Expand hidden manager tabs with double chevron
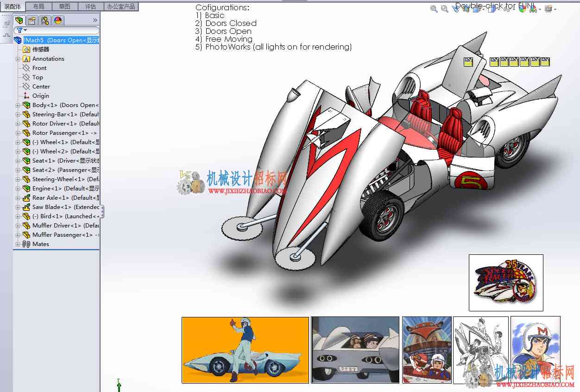 click(95, 20)
